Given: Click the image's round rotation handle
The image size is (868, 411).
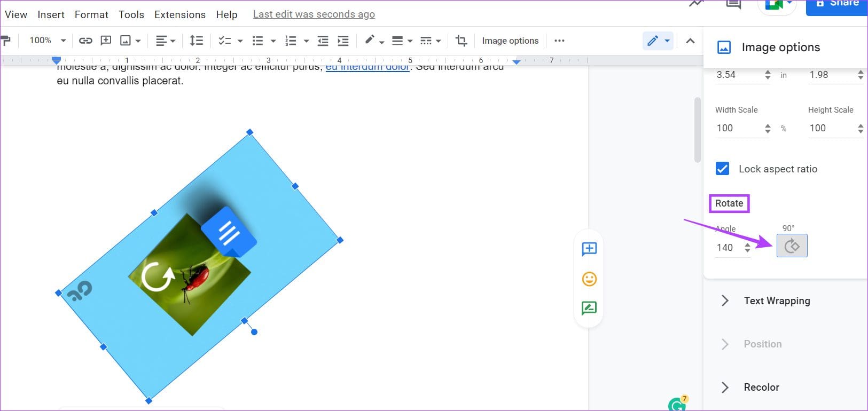Looking at the screenshot, I should point(254,332).
